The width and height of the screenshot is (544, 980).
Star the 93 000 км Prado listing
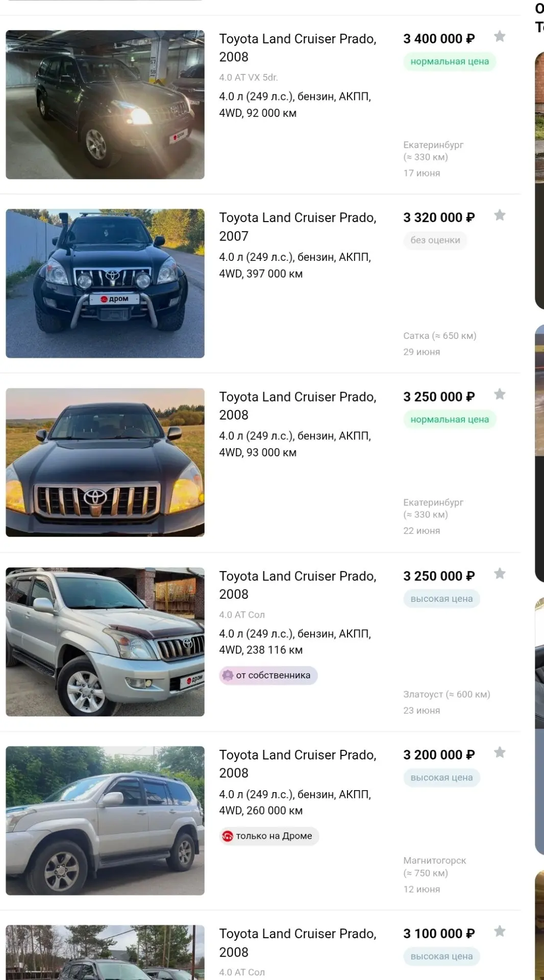tap(500, 394)
